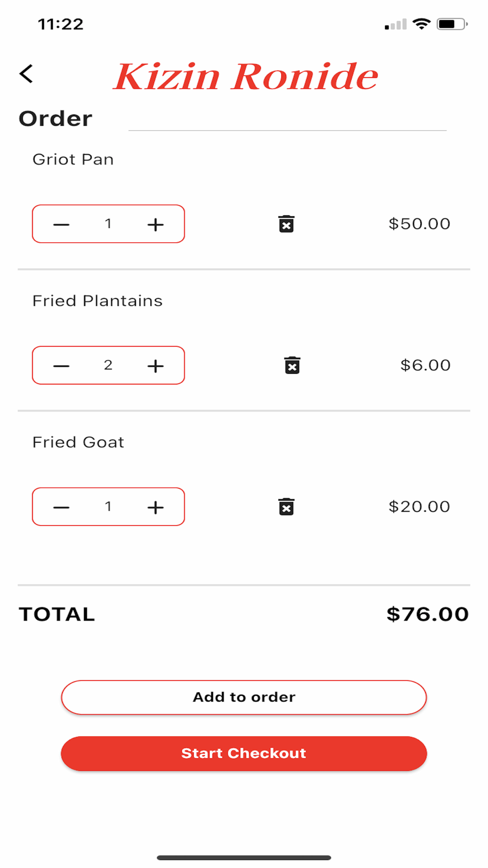Viewport: 488px width, 868px height.
Task: Add one more Fried Plantains
Action: 156,366
